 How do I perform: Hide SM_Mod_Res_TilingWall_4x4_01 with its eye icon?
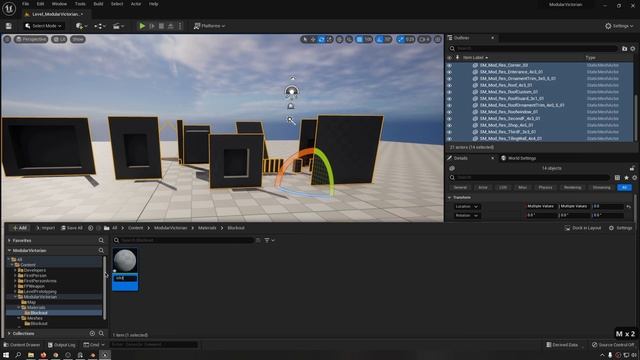coord(449,139)
